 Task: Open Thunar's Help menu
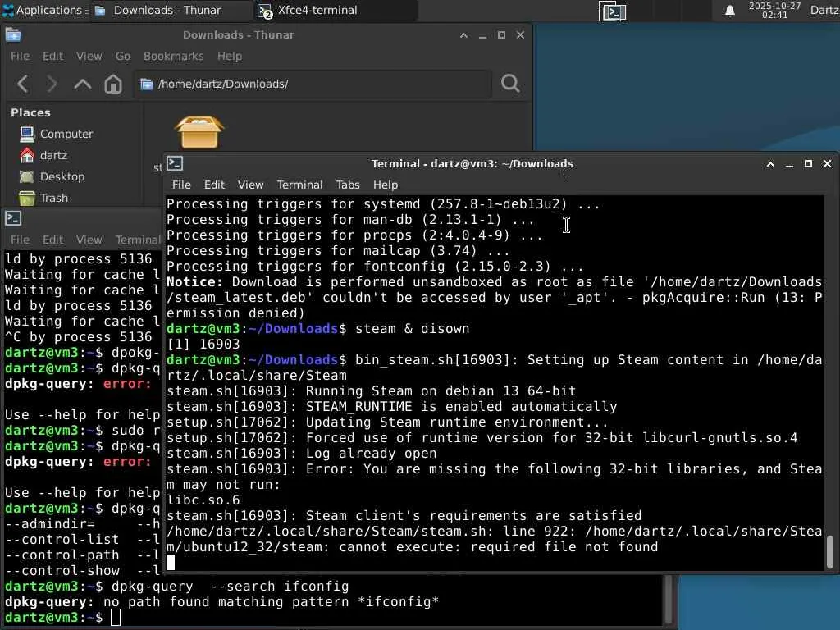(x=230, y=57)
